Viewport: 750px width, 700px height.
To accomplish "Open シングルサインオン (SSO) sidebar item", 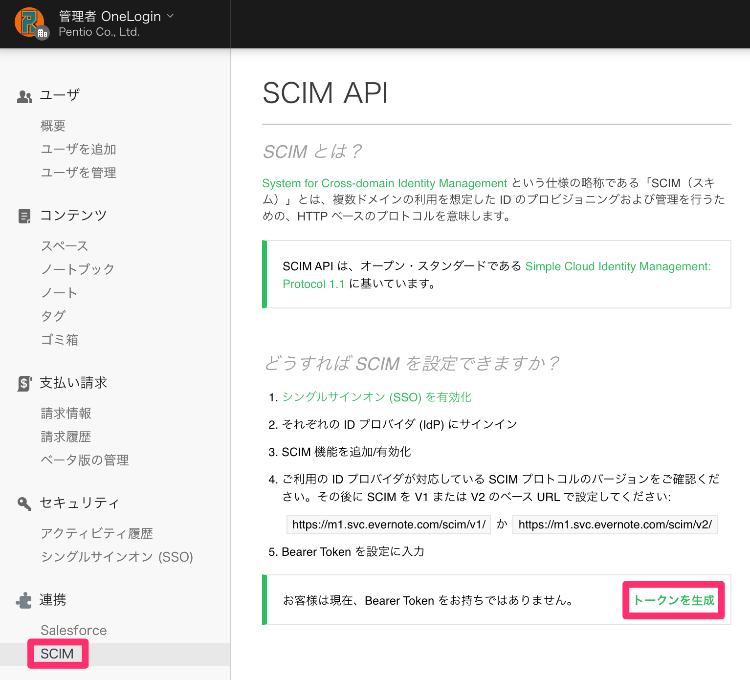I will coord(117,557).
